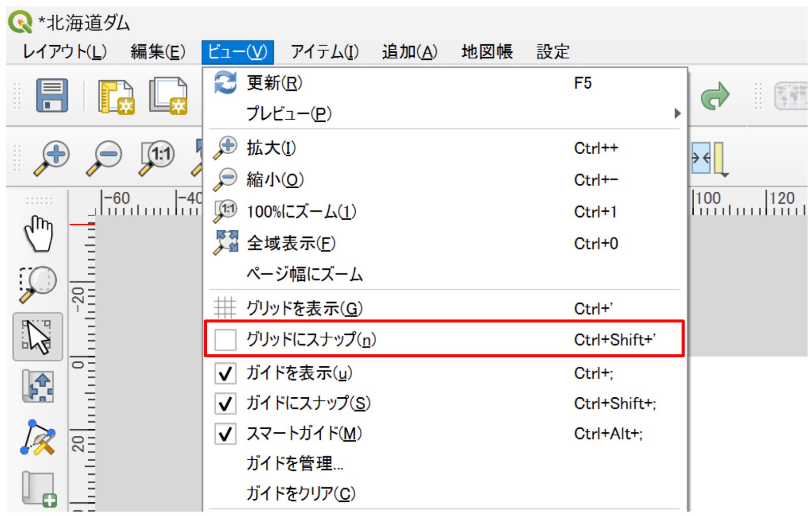This screenshot has height=516, width=812.
Task: Choose 更新(R) from the view menu
Action: pos(444,83)
